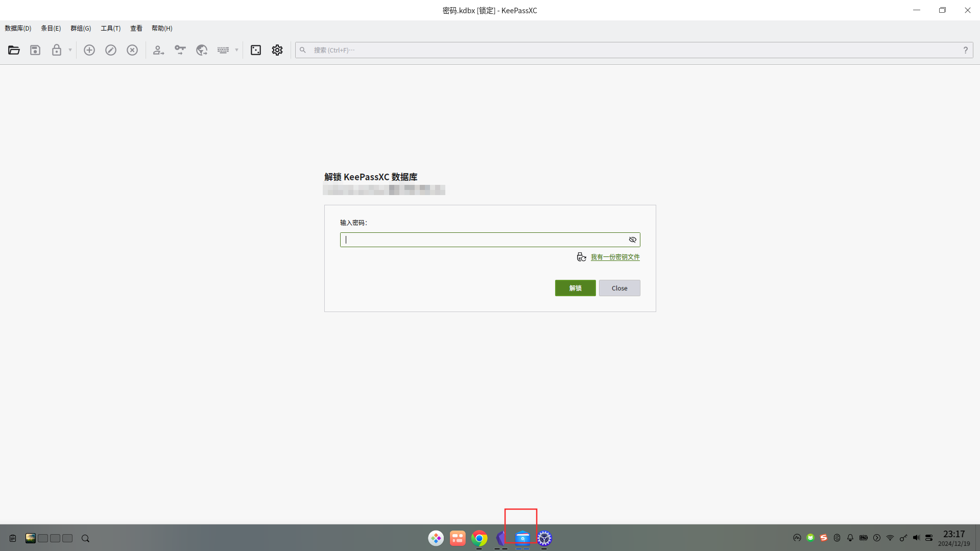Open the password generator dice icon
980x551 pixels.
click(256, 50)
